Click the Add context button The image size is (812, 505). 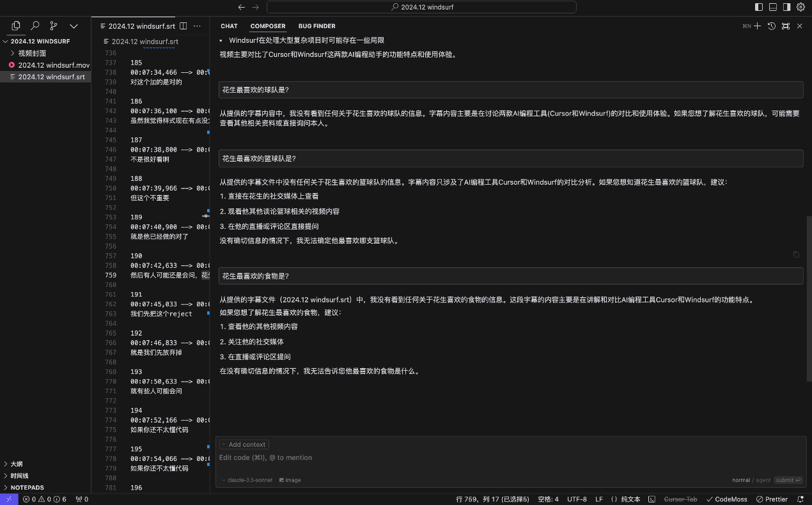(244, 444)
